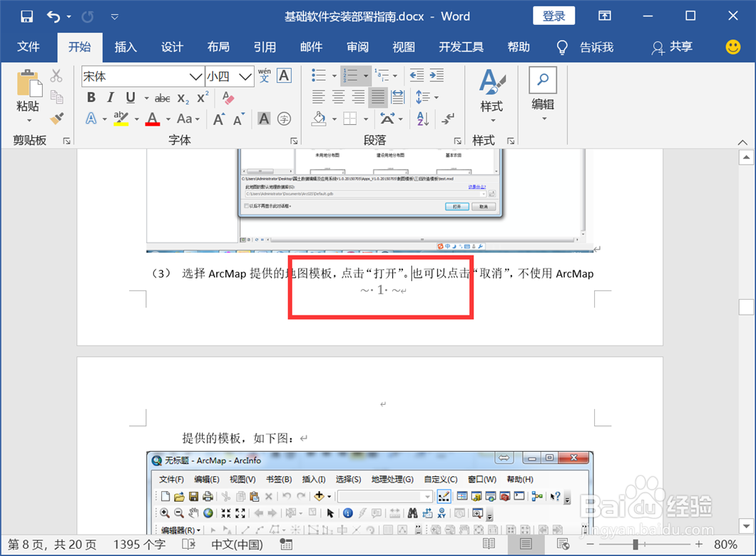This screenshot has height=556, width=756.
Task: Toggle bold formatting
Action: [x=91, y=98]
